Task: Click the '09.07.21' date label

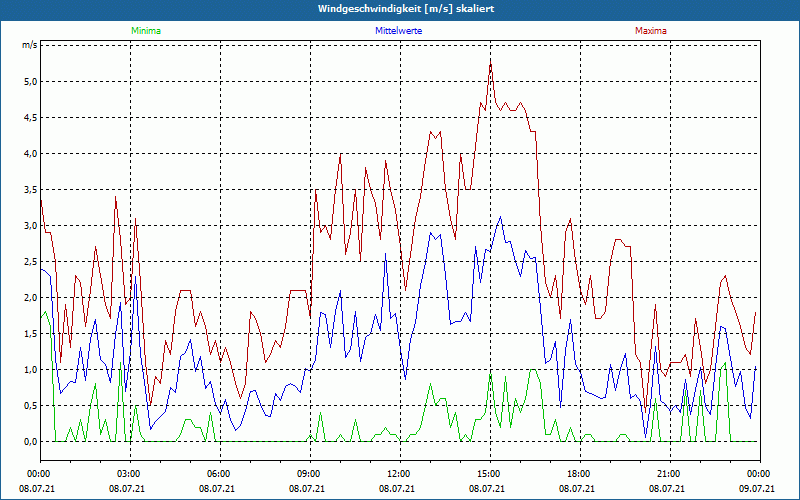Action: click(x=758, y=488)
